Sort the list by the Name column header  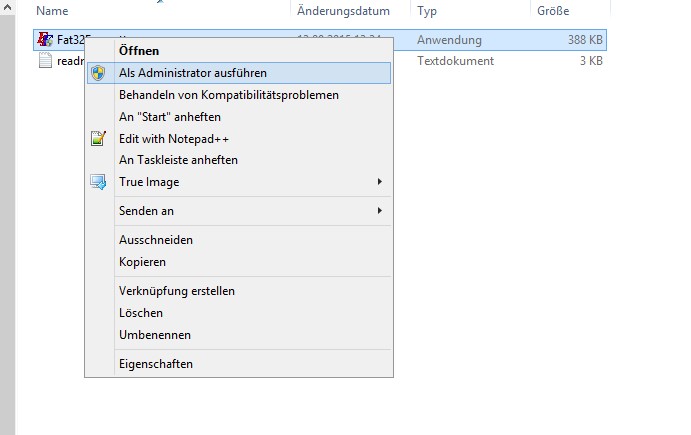(x=51, y=11)
